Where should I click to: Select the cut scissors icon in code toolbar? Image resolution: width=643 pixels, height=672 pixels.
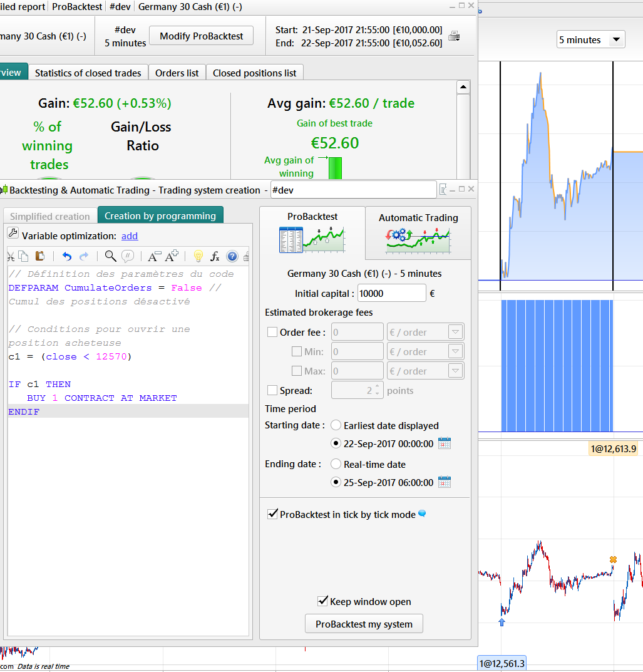pyautogui.click(x=11, y=256)
